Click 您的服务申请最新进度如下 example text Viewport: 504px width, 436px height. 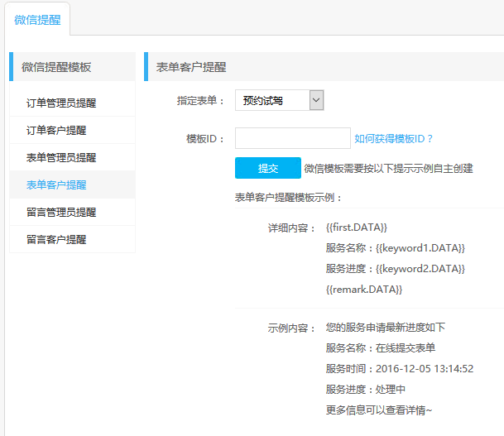point(386,328)
